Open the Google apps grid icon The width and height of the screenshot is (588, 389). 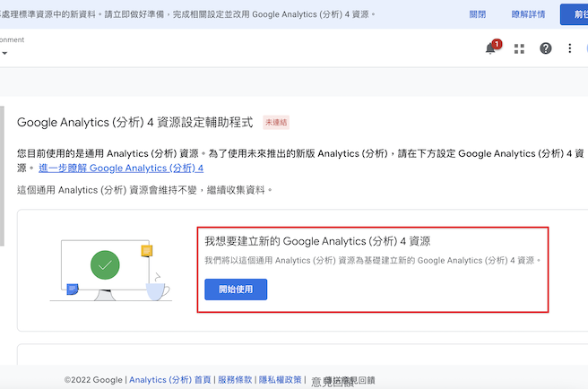(519, 48)
